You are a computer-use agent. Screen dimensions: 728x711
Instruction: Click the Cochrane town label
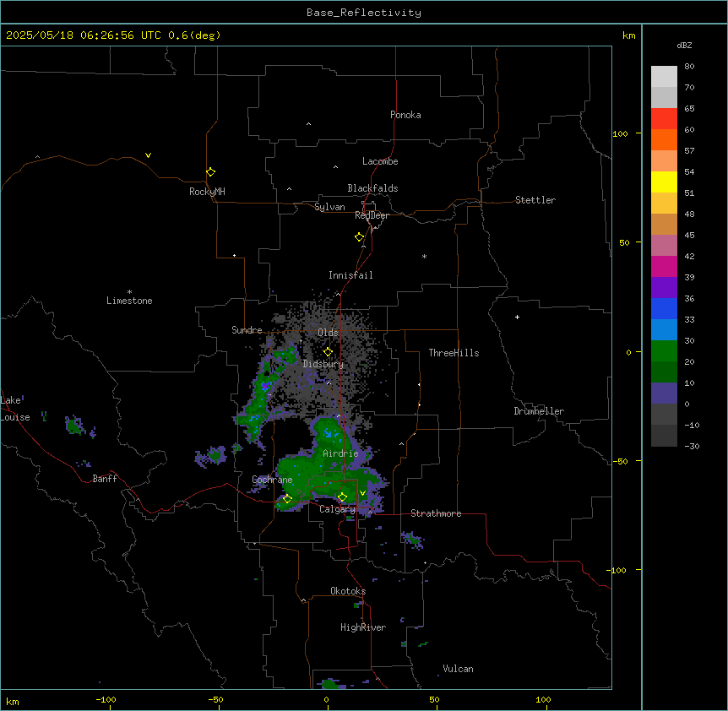(x=272, y=480)
